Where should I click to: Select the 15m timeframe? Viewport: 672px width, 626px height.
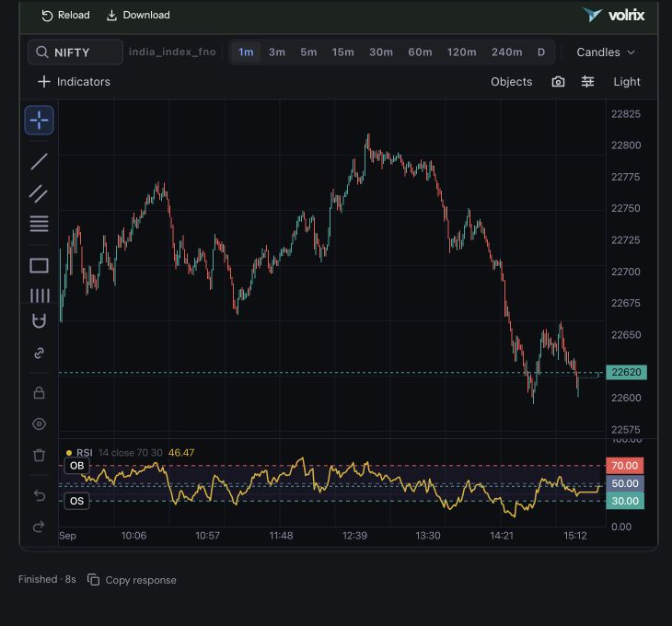tap(342, 52)
